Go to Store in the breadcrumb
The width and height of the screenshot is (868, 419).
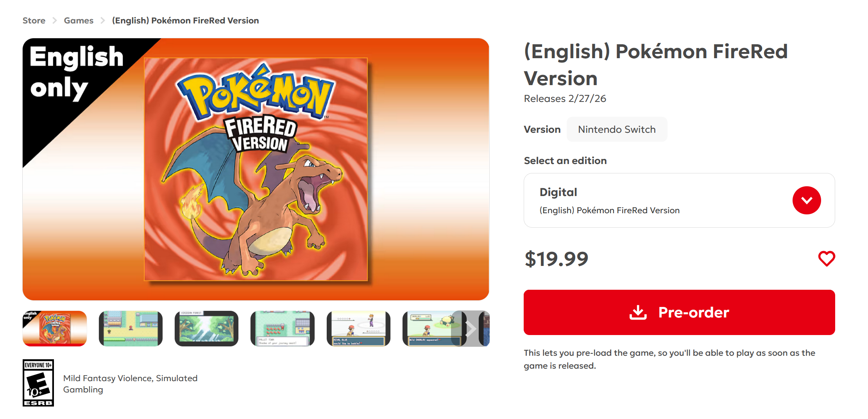(x=34, y=21)
